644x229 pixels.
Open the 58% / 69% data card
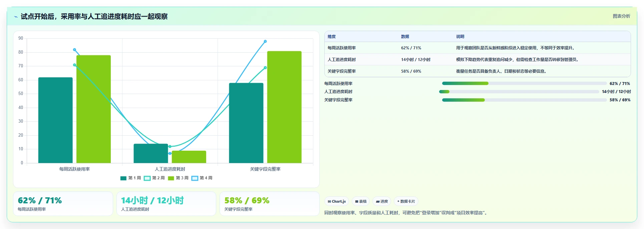[x=270, y=204]
